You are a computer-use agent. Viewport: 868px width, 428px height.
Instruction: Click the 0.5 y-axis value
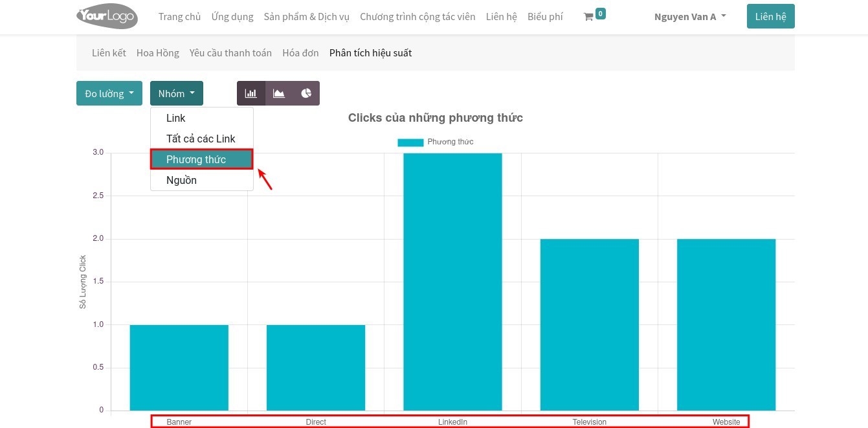[98, 368]
